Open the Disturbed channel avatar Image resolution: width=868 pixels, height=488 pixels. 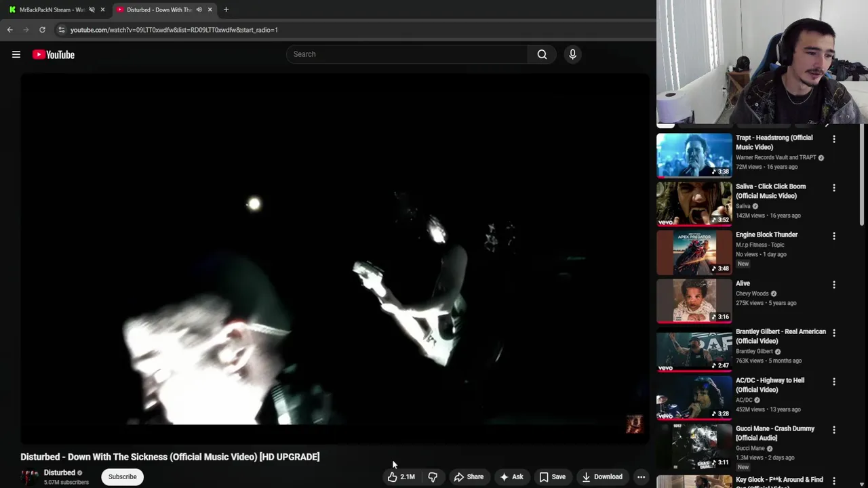tap(30, 477)
